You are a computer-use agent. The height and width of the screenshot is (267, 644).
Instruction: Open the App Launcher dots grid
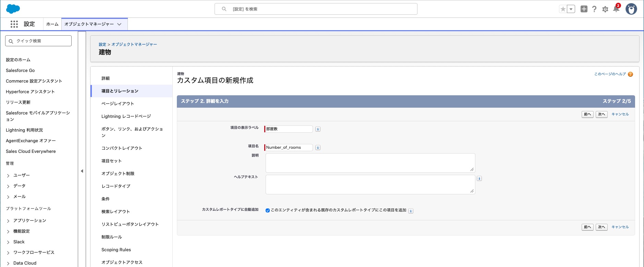point(14,24)
